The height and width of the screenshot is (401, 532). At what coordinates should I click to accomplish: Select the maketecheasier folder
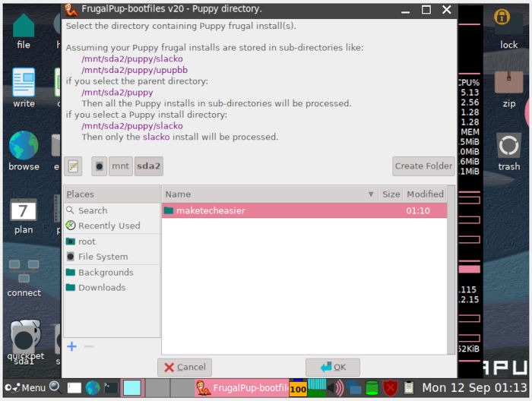[304, 210]
